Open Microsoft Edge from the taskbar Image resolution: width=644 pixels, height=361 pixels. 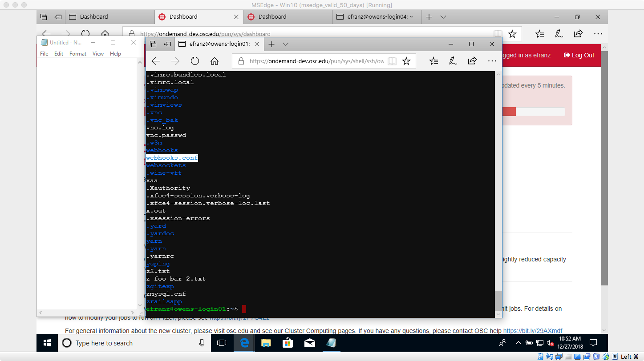(x=244, y=343)
